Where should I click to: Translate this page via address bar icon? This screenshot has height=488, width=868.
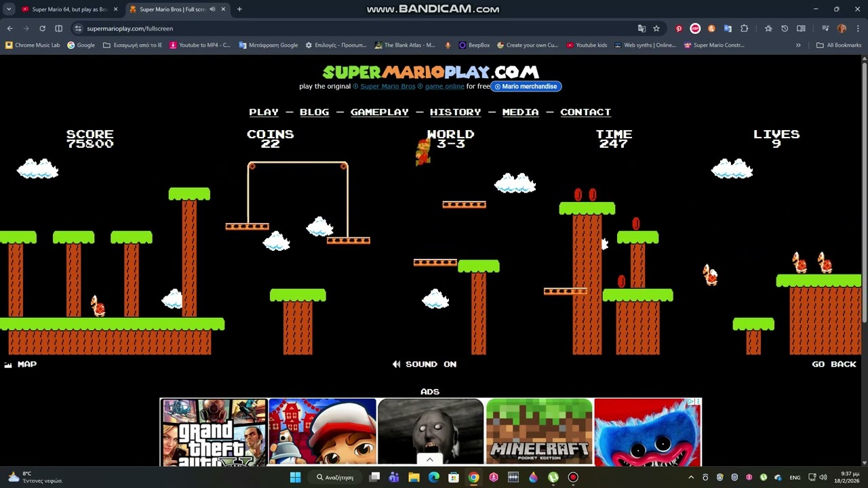click(x=642, y=28)
